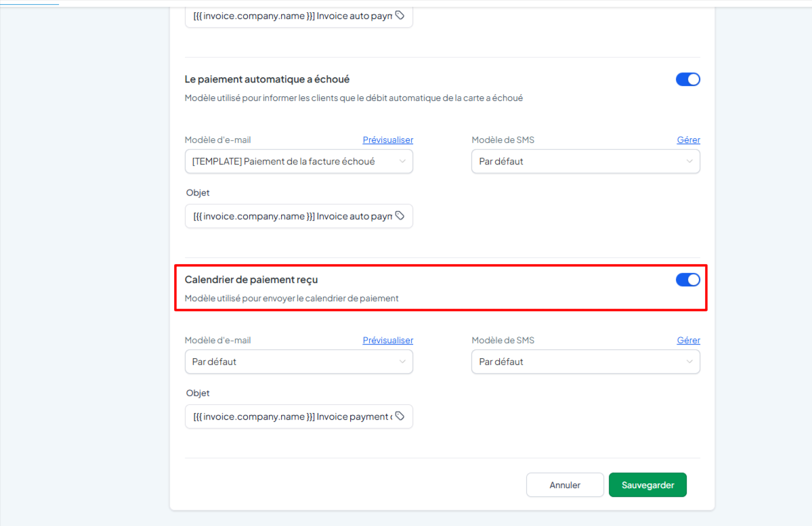This screenshot has height=526, width=812.
Task: Focus Objet field under failed payment section
Action: 299,217
